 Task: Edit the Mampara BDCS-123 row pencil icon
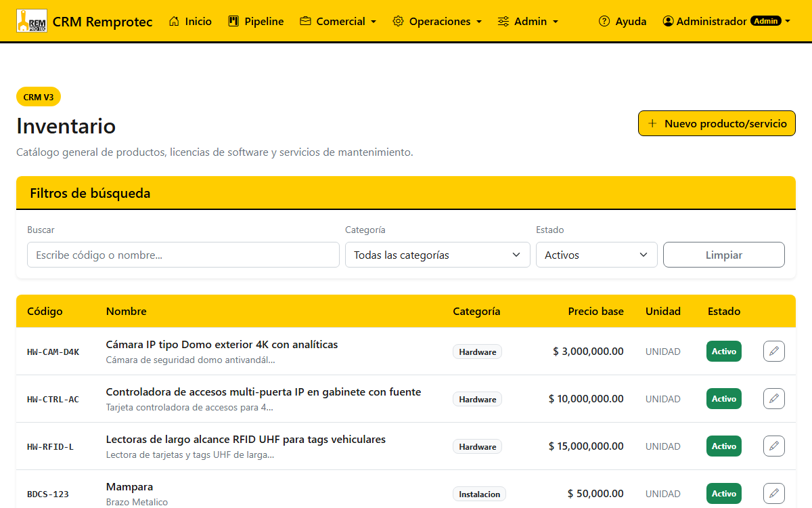(774, 494)
